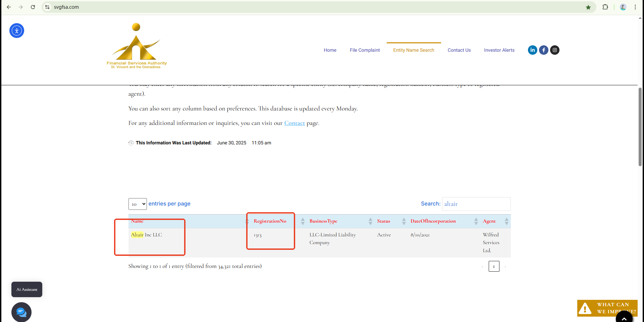Go to Investor Alerts page
The image size is (644, 322).
coord(499,50)
